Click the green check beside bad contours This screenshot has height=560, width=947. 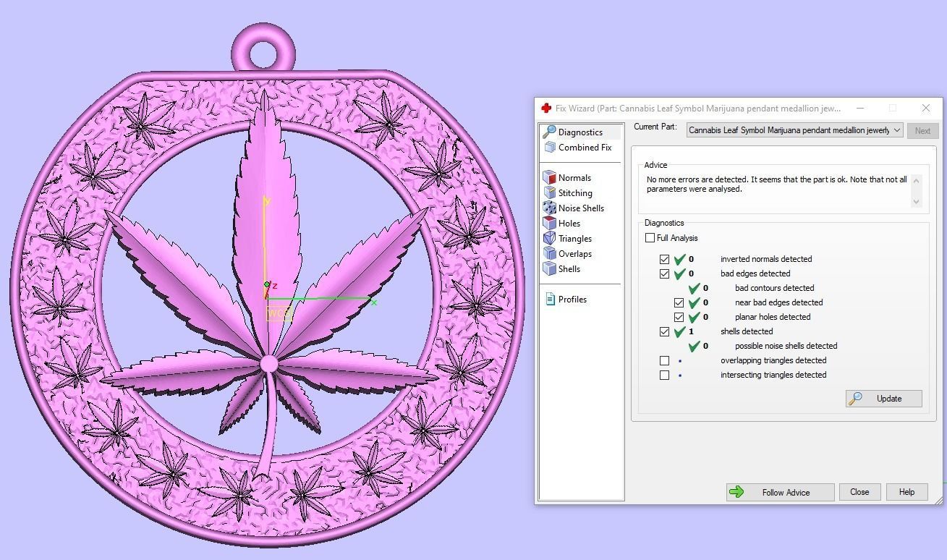694,287
